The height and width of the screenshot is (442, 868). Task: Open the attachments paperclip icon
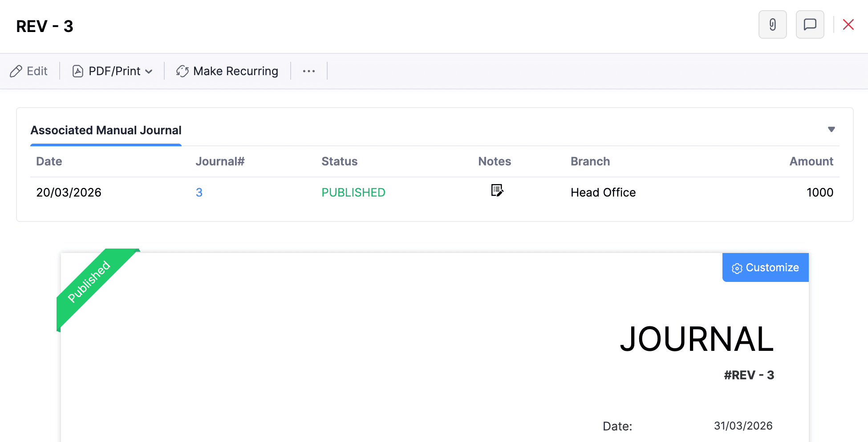(x=772, y=24)
